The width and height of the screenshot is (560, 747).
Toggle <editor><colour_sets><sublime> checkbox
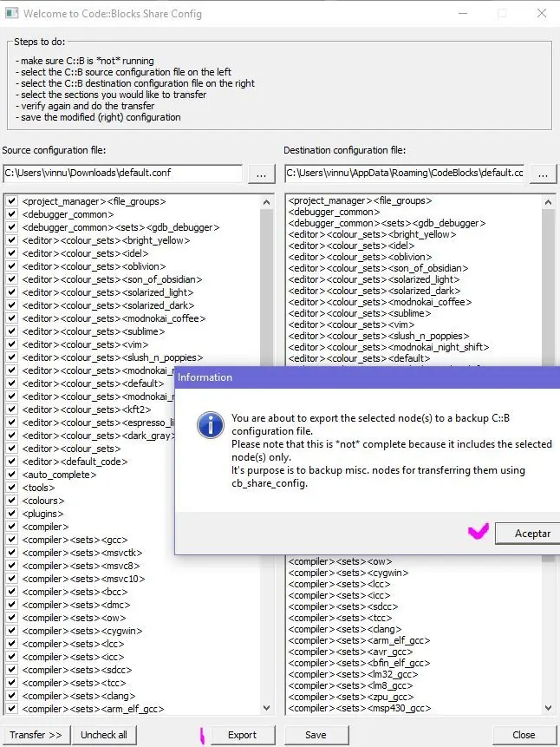coord(12,331)
